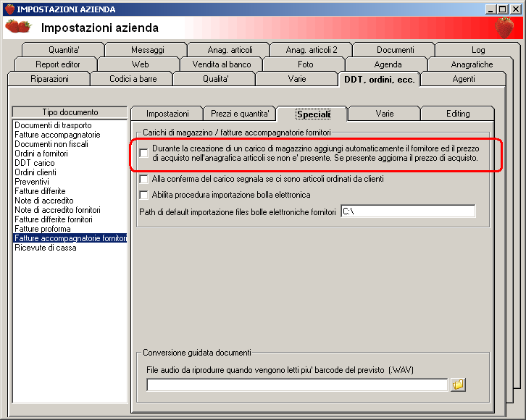Open Vendita al banco tab
526x420 pixels.
tap(222, 64)
